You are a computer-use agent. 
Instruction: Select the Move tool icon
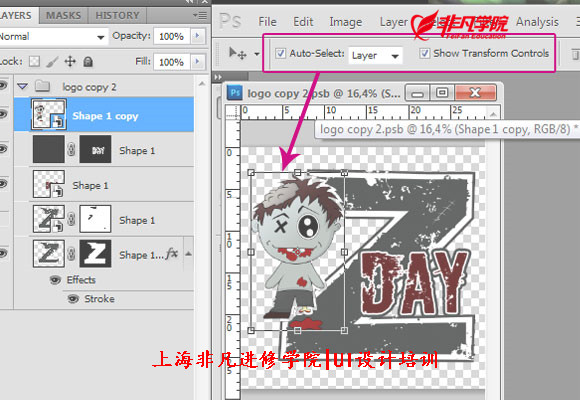point(237,54)
